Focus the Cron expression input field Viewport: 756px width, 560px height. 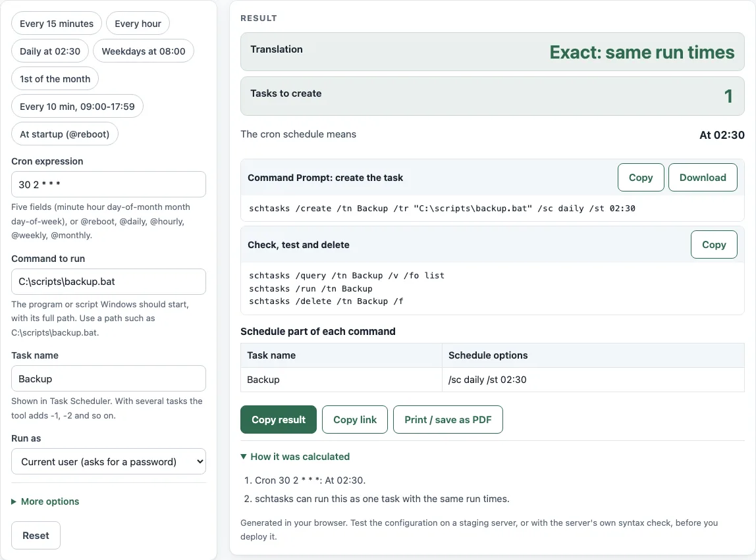coord(109,184)
